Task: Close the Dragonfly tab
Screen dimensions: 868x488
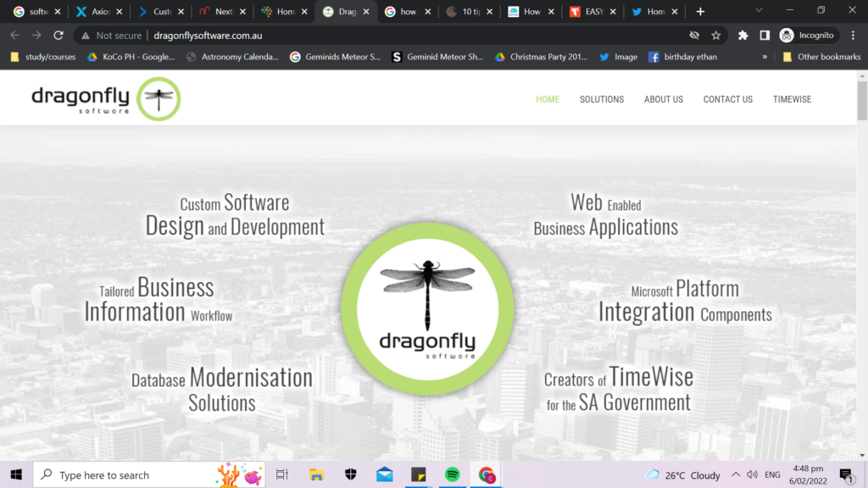Action: click(x=366, y=12)
